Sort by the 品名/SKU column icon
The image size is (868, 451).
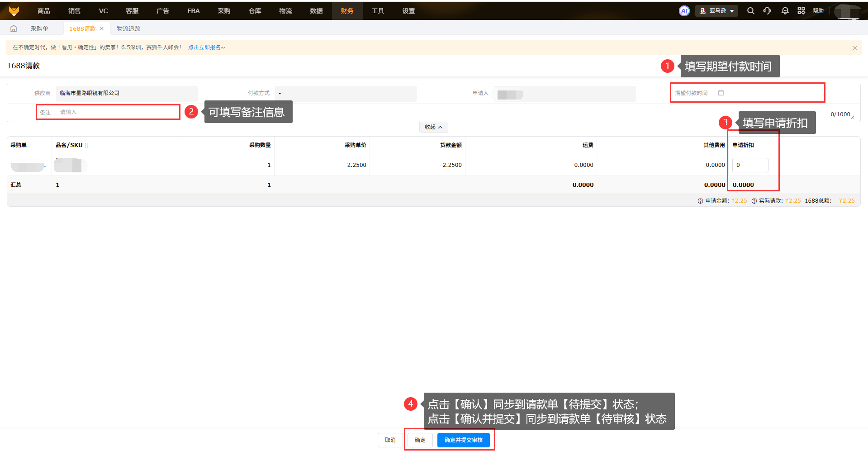point(86,145)
